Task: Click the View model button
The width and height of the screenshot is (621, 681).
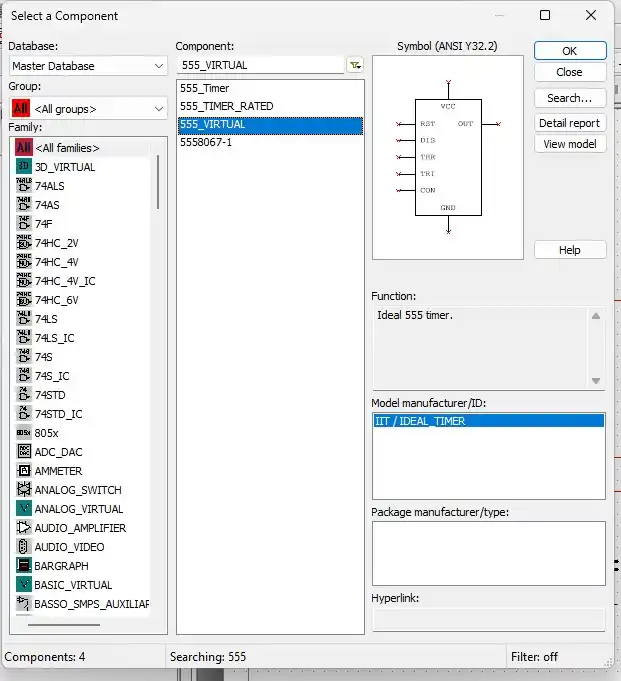Action: click(x=570, y=144)
